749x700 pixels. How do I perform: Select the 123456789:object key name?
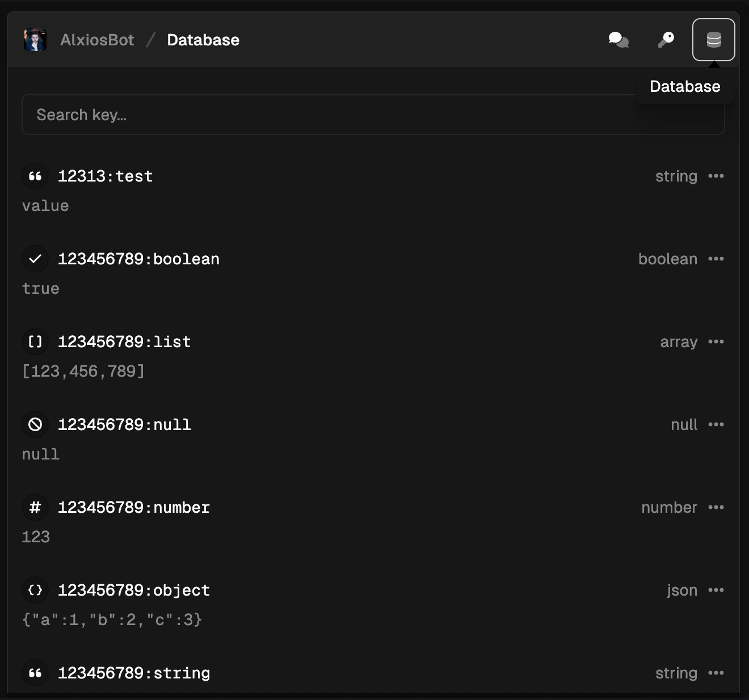(134, 590)
